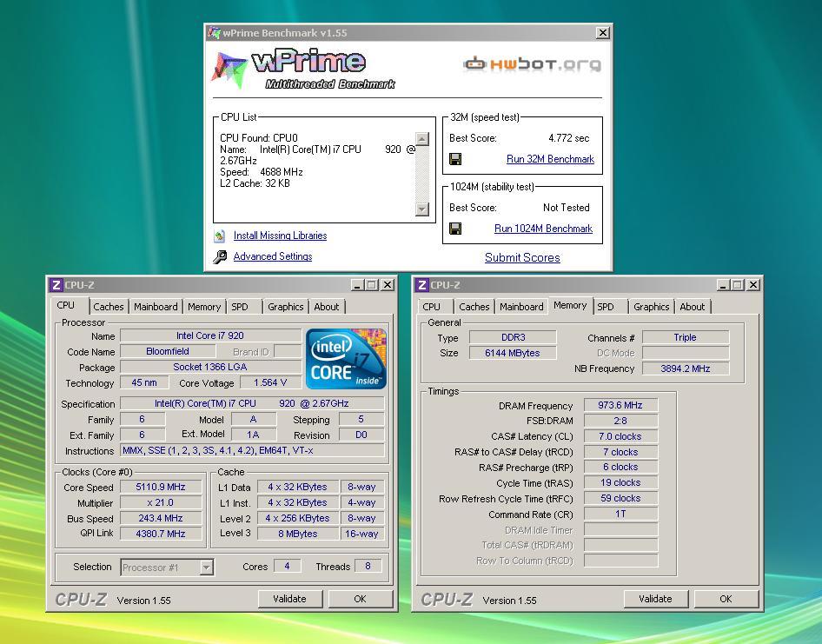
Task: Click the Multiplier value x 21.0
Action: click(161, 502)
